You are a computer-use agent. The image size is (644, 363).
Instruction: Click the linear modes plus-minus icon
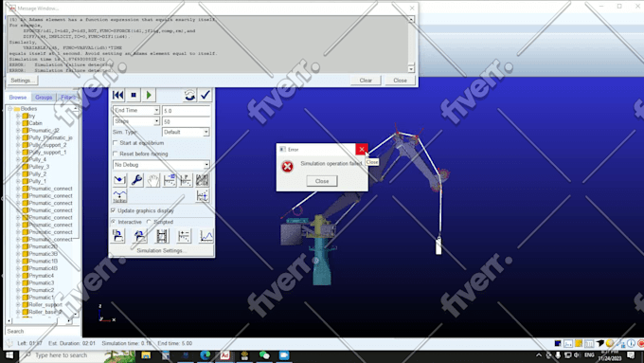(x=184, y=236)
